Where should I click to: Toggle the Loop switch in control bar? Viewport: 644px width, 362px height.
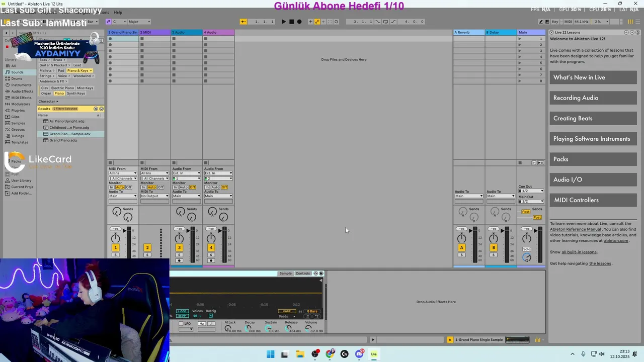pyautogui.click(x=385, y=22)
